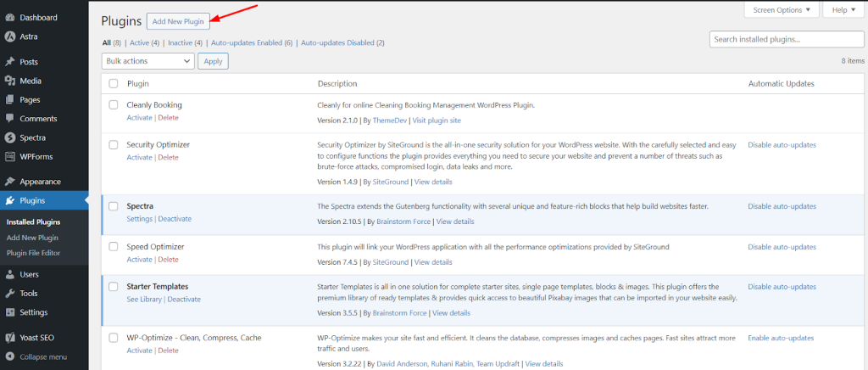Filter plugins by All
Image resolution: width=868 pixels, height=370 pixels.
pyautogui.click(x=106, y=42)
